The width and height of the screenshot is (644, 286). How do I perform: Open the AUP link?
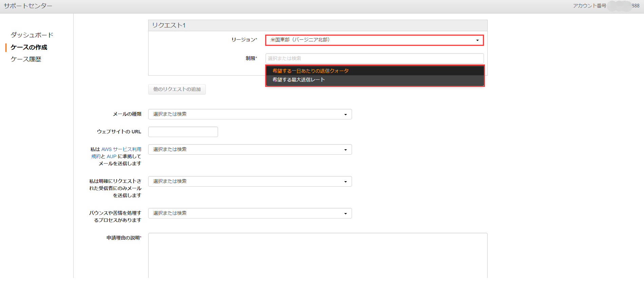(x=112, y=156)
